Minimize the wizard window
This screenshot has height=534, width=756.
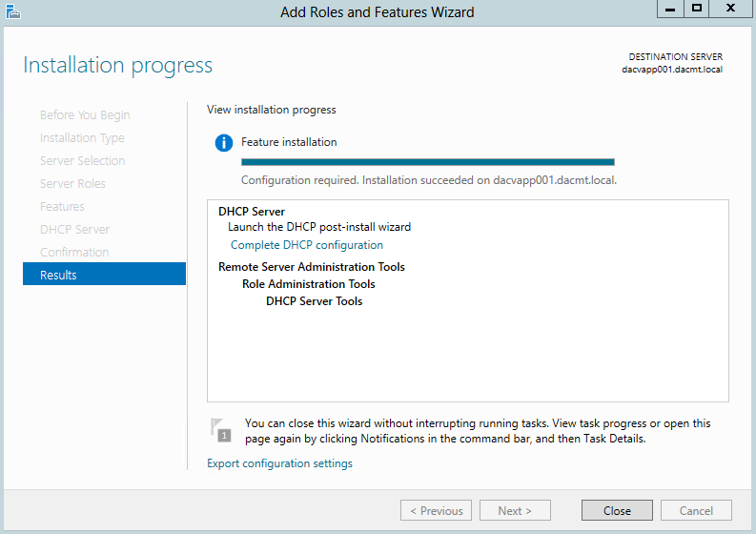(x=670, y=9)
